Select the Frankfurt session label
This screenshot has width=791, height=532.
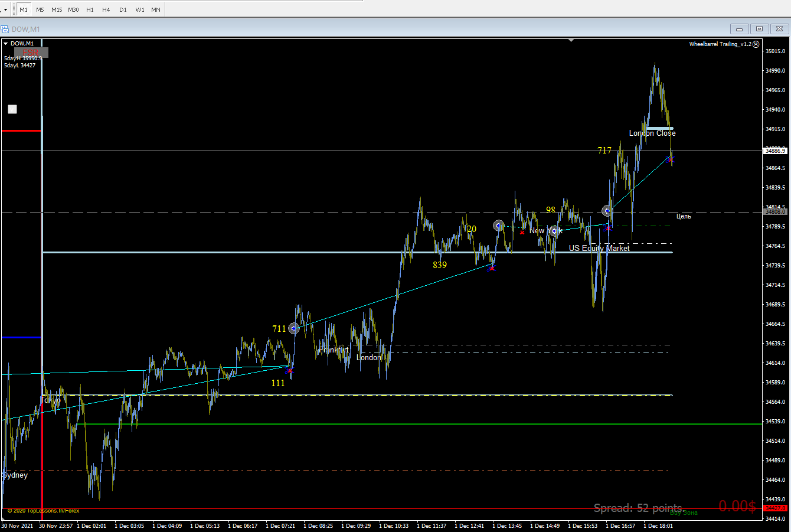tap(334, 350)
